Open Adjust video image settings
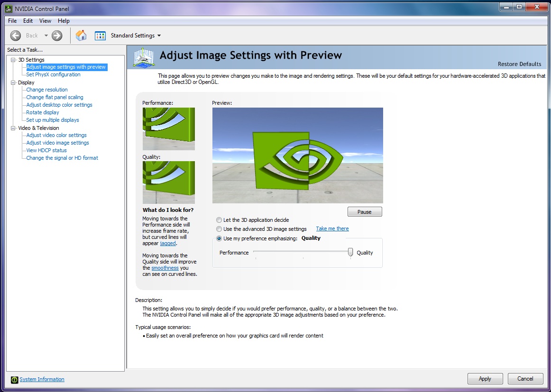 tap(58, 143)
